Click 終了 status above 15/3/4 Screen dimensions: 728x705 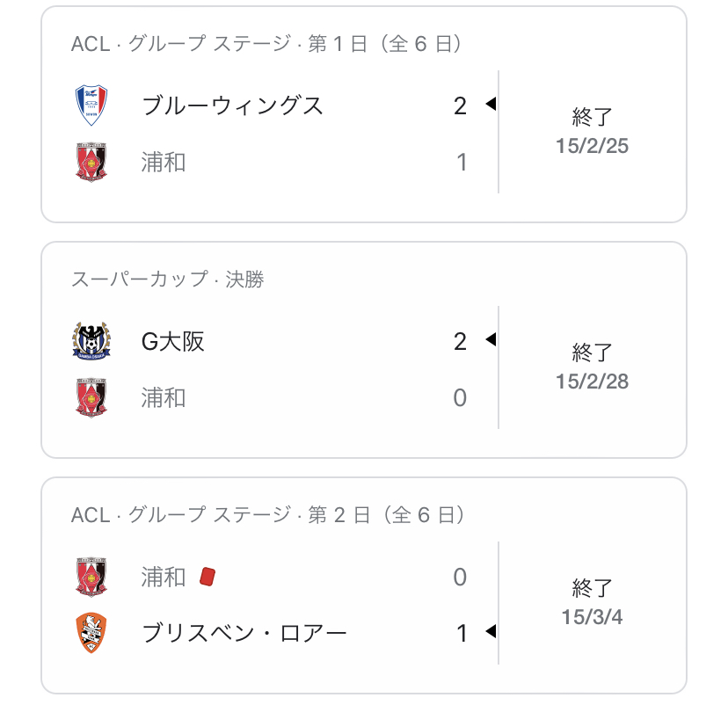coord(592,588)
